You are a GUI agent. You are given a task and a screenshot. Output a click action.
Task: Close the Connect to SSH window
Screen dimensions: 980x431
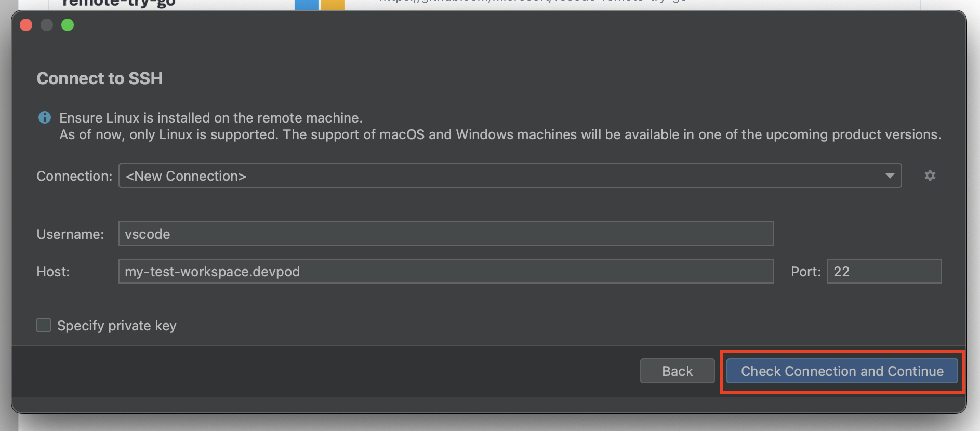(26, 25)
